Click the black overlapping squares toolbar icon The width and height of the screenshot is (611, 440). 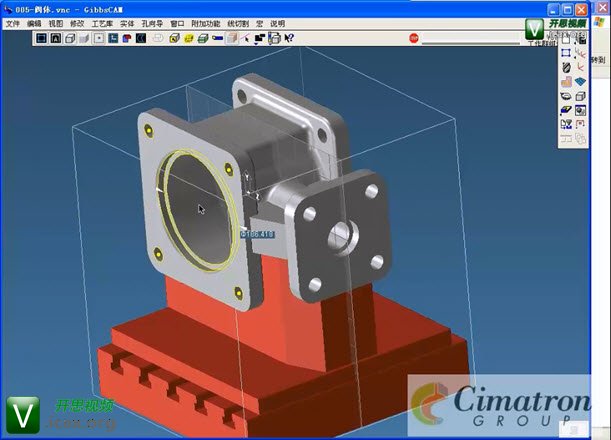[x=260, y=38]
